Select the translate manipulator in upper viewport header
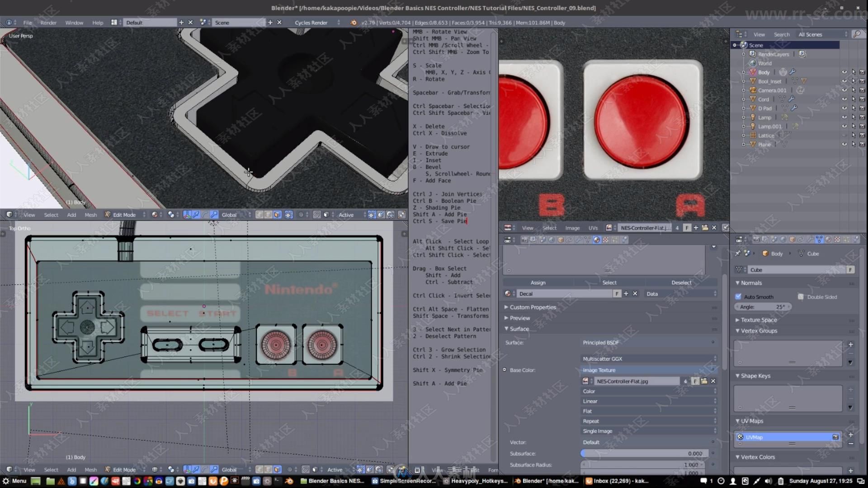 [x=196, y=215]
